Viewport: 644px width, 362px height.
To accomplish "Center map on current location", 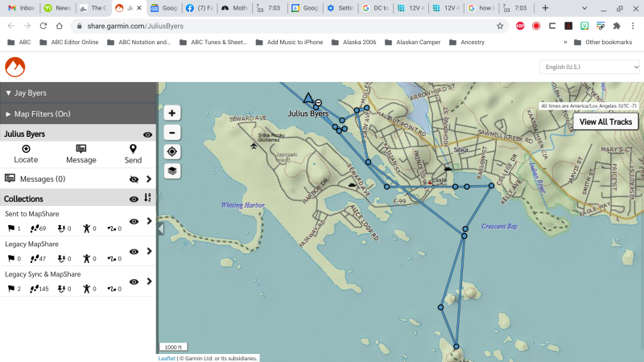I will click(172, 151).
